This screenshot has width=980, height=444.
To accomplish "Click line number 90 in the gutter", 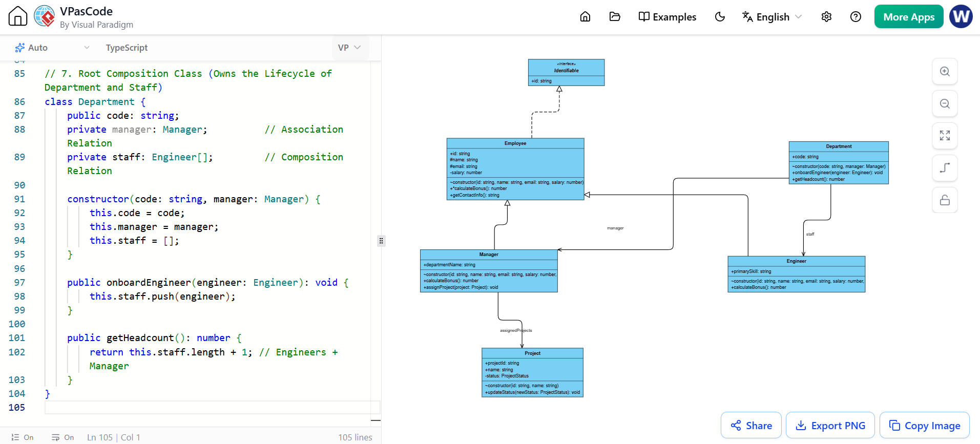I will (19, 185).
